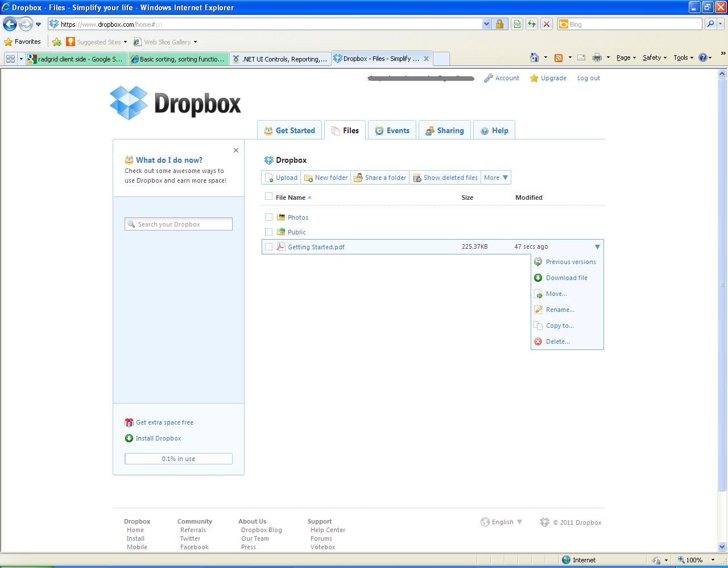Click the Add to Favorites Bar star icon
The width and height of the screenshot is (728, 568).
pos(57,42)
